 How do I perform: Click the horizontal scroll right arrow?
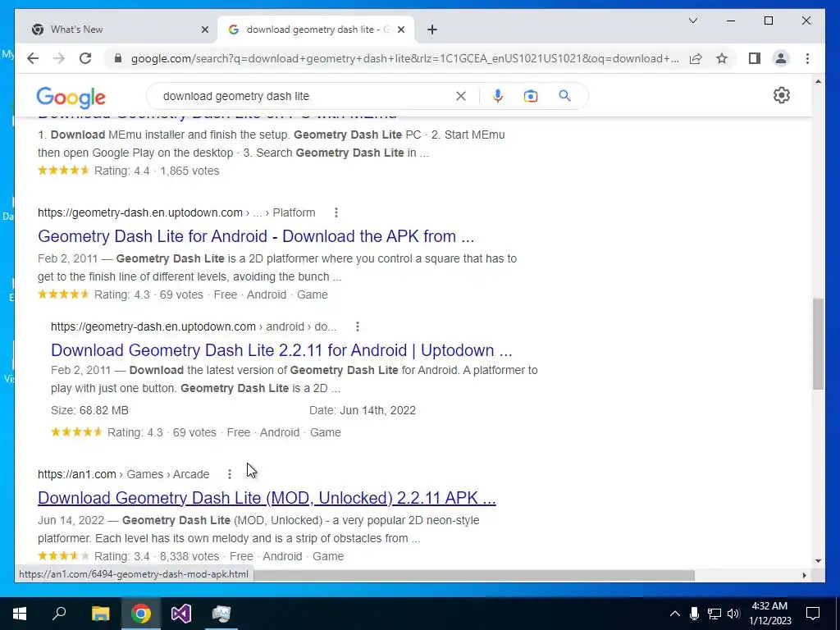(805, 575)
